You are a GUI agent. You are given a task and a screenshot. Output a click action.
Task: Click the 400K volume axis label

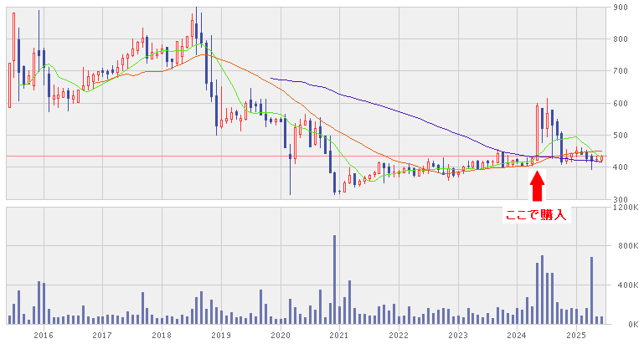point(628,285)
